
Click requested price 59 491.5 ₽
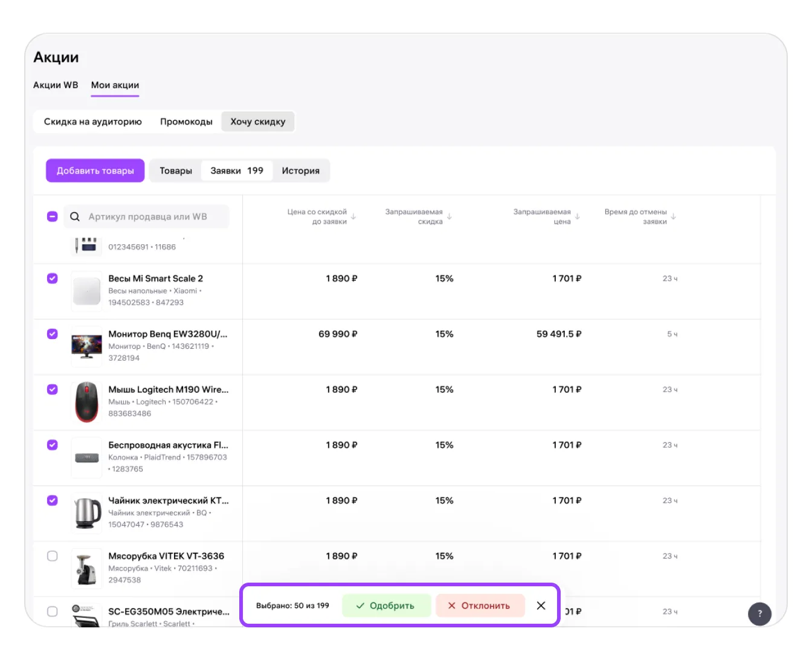pos(559,334)
